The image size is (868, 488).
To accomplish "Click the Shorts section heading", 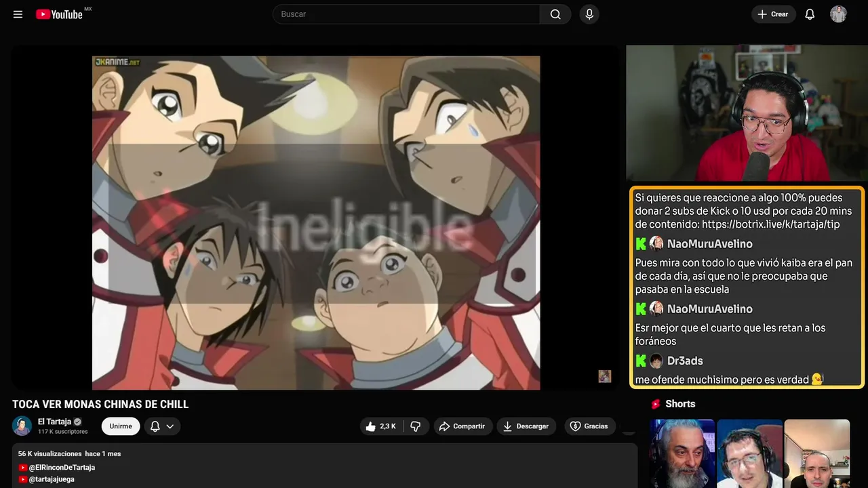I will pyautogui.click(x=680, y=404).
